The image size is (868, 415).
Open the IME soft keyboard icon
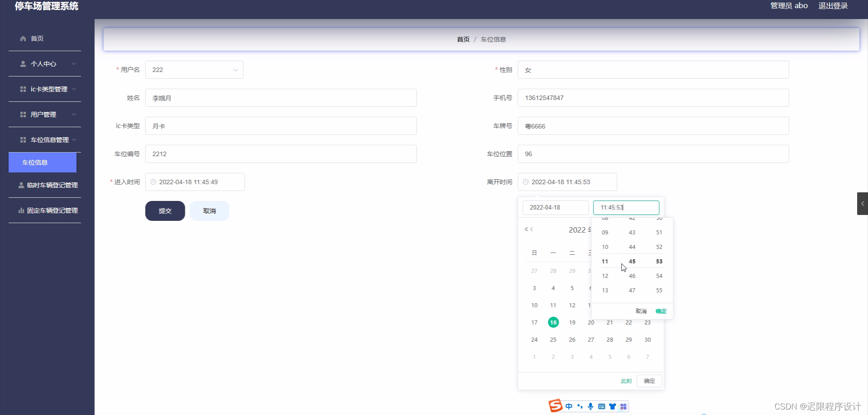[601, 406]
